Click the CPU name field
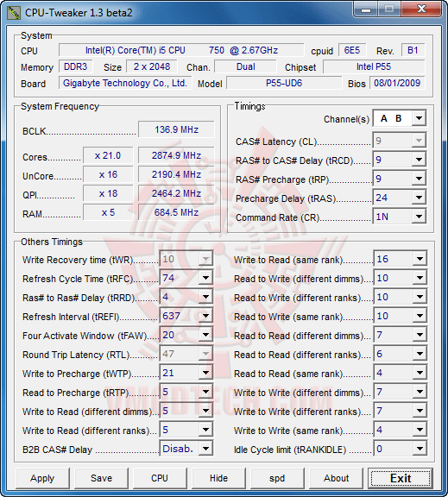Screen dimensions: 448x497 click(x=181, y=50)
